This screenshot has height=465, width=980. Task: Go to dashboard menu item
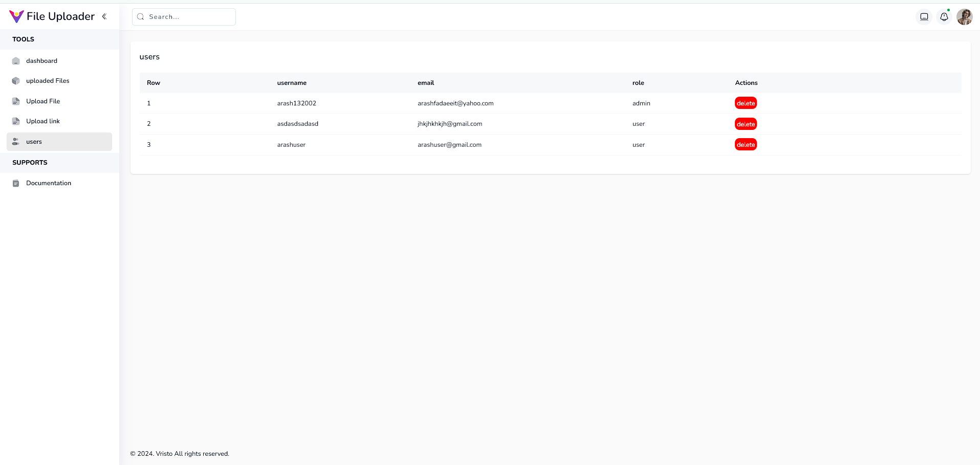[x=59, y=61]
